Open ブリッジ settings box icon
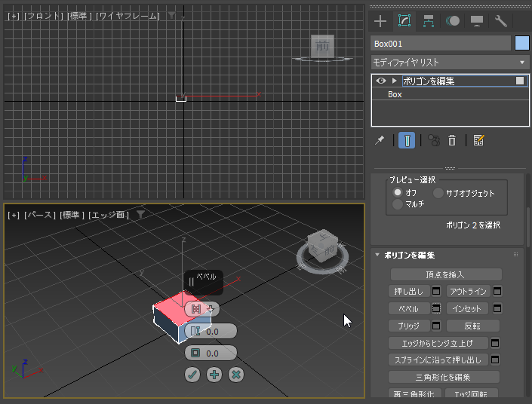532x404 pixels. click(436, 326)
